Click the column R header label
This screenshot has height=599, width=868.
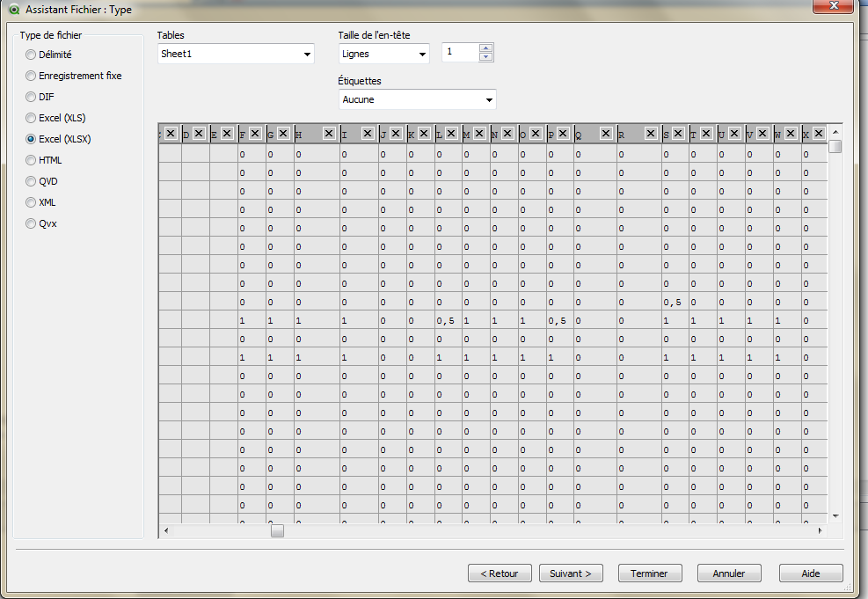[622, 135]
